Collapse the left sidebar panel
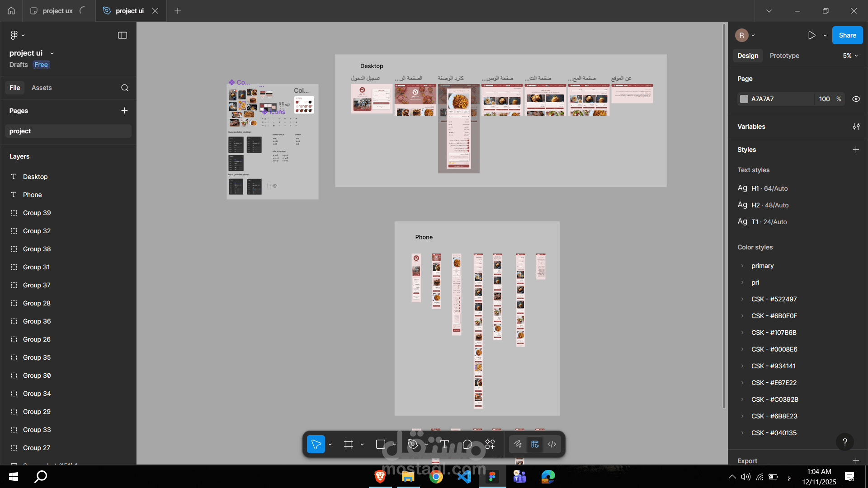This screenshot has height=488, width=868. click(122, 35)
